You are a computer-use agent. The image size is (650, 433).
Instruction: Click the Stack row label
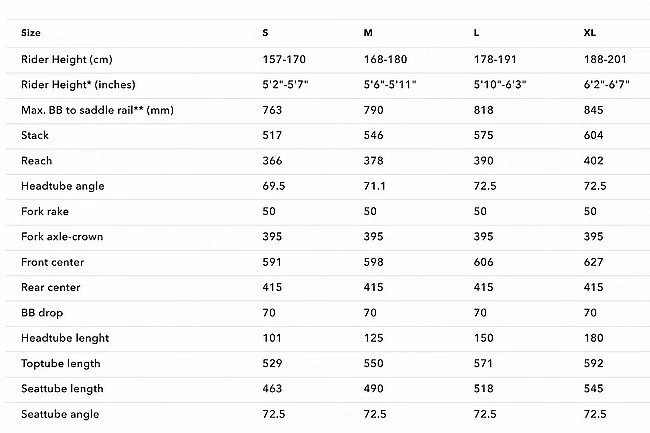pyautogui.click(x=35, y=135)
